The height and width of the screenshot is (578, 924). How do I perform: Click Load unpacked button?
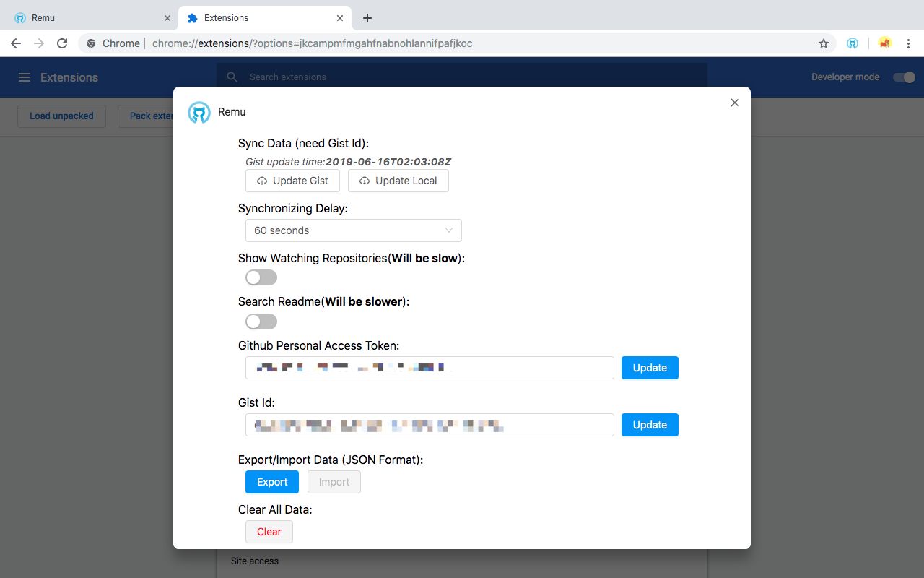click(x=61, y=116)
